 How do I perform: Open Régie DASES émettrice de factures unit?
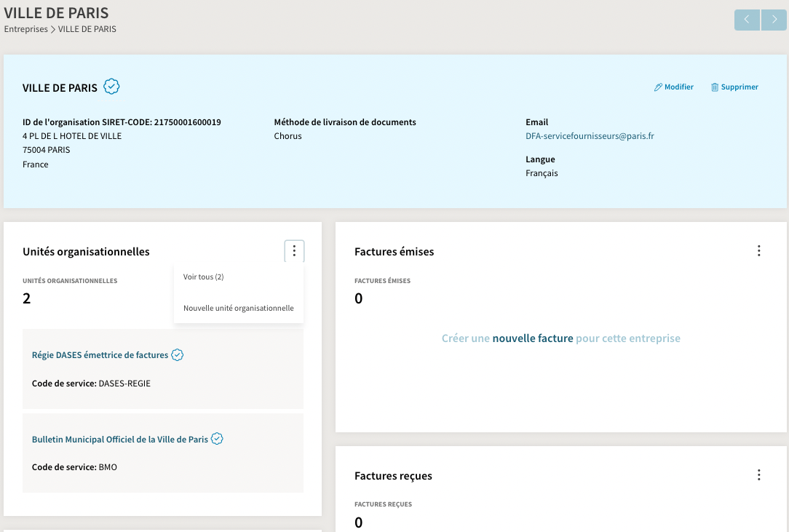pos(100,355)
